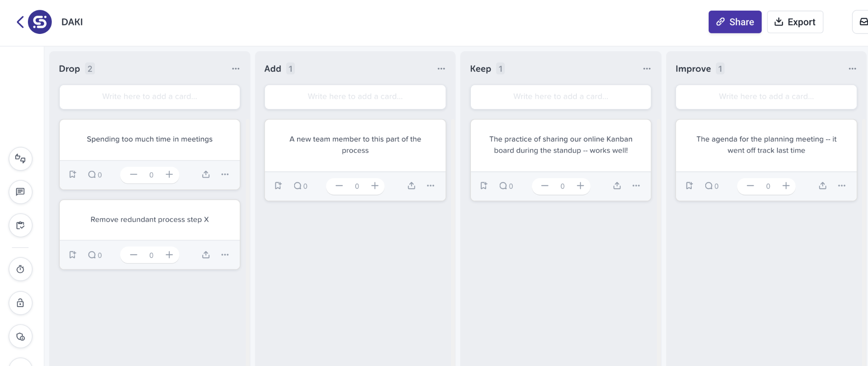Start the timer from the sidebar

tap(20, 269)
